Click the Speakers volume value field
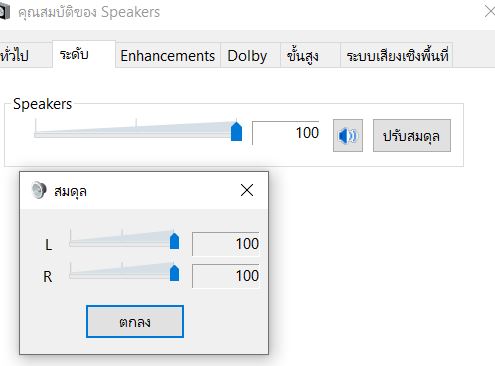This screenshot has height=366, width=495. point(286,133)
